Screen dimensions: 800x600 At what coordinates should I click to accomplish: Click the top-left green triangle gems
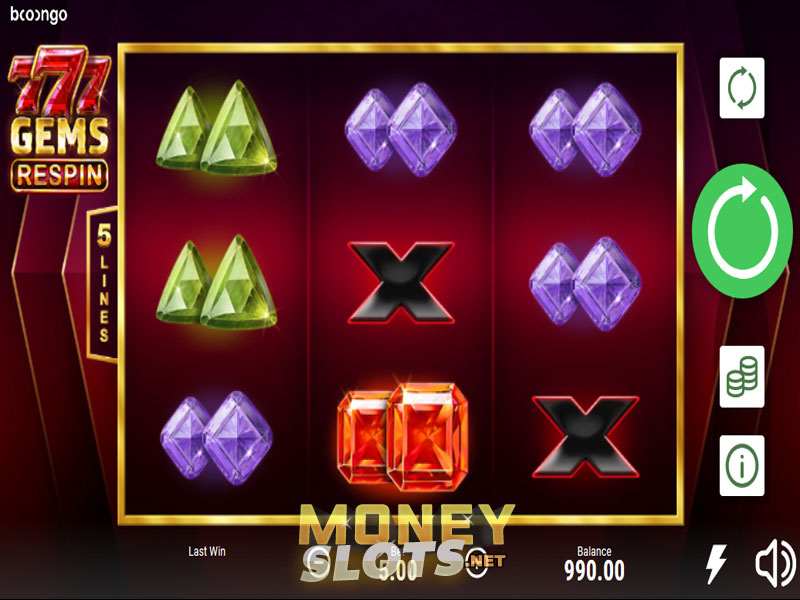coord(216,127)
